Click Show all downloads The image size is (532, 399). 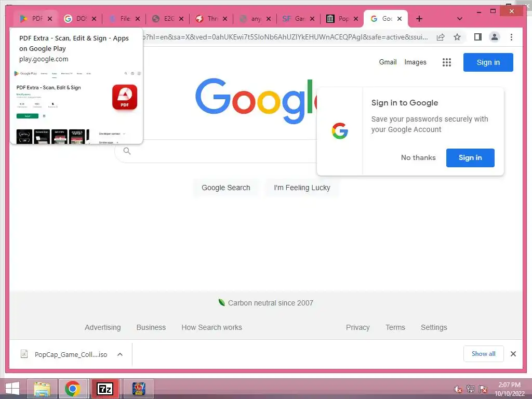click(x=483, y=354)
